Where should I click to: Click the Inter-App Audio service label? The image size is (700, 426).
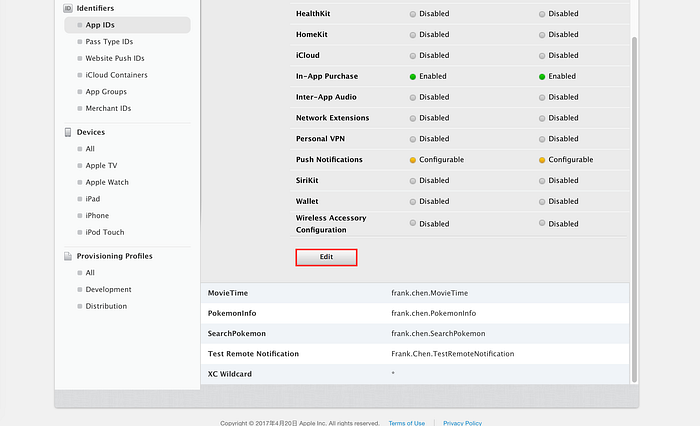[x=326, y=97]
